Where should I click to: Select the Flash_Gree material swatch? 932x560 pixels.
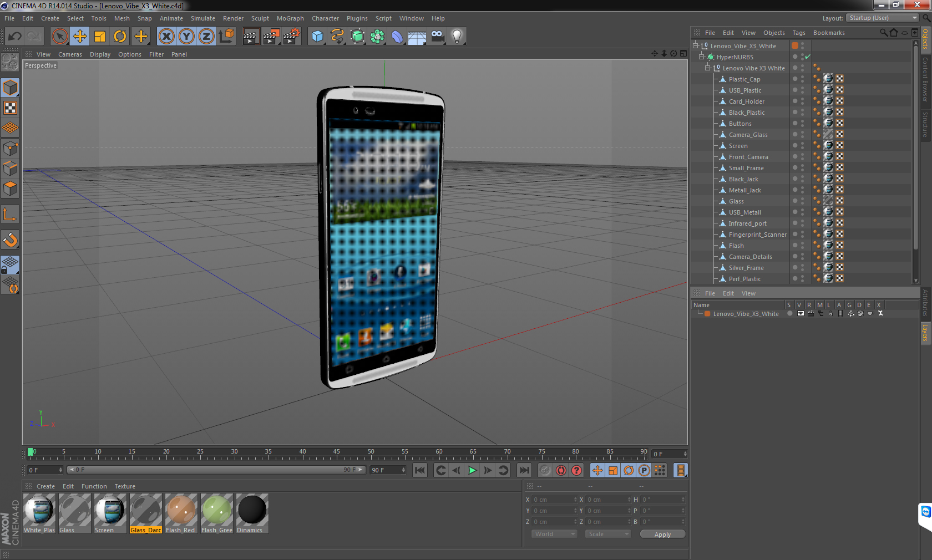pyautogui.click(x=216, y=513)
